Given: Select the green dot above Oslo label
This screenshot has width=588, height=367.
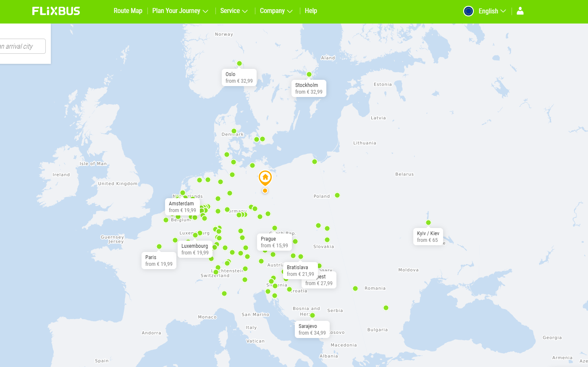Looking at the screenshot, I should tap(239, 64).
